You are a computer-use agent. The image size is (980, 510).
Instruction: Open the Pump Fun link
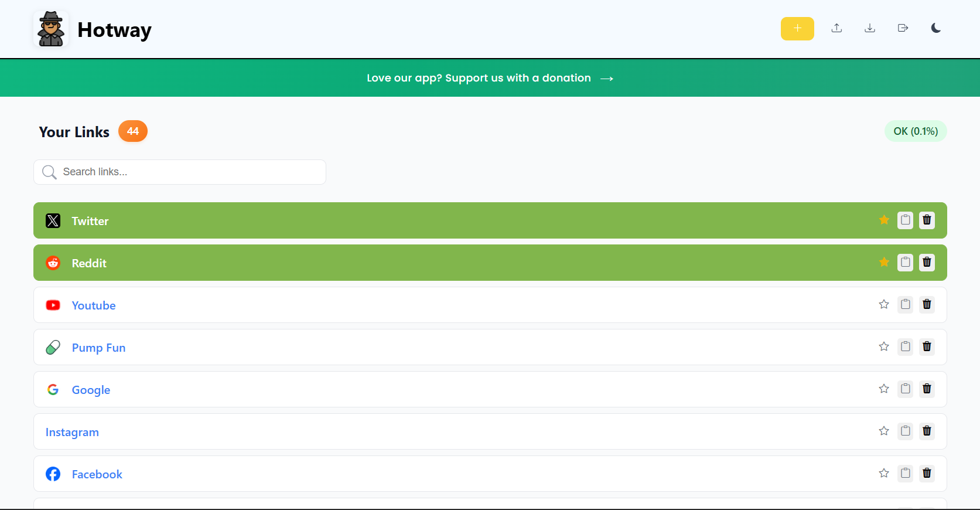(x=98, y=348)
